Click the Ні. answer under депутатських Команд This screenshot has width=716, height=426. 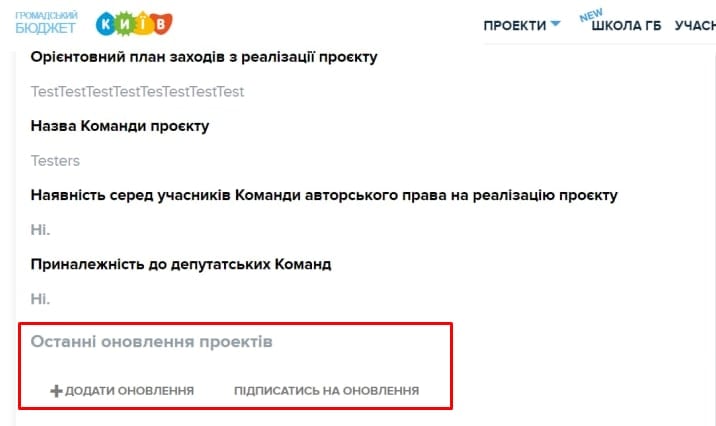click(x=40, y=299)
